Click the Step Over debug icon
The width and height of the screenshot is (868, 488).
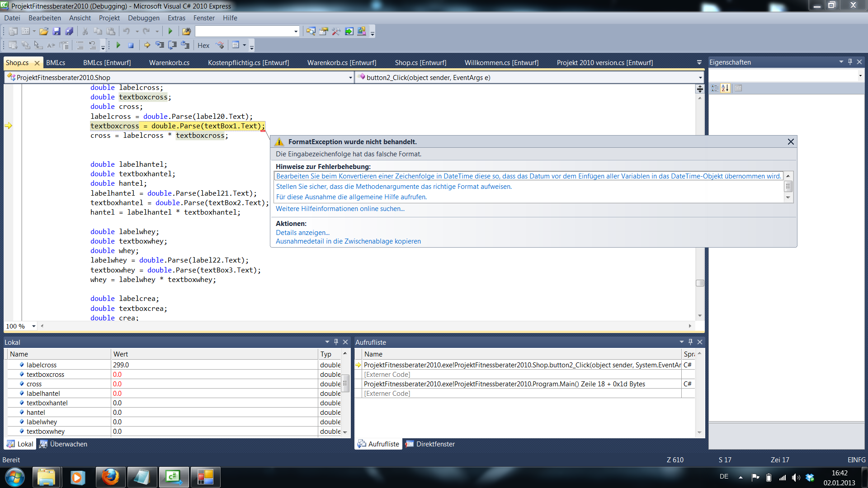click(x=172, y=45)
